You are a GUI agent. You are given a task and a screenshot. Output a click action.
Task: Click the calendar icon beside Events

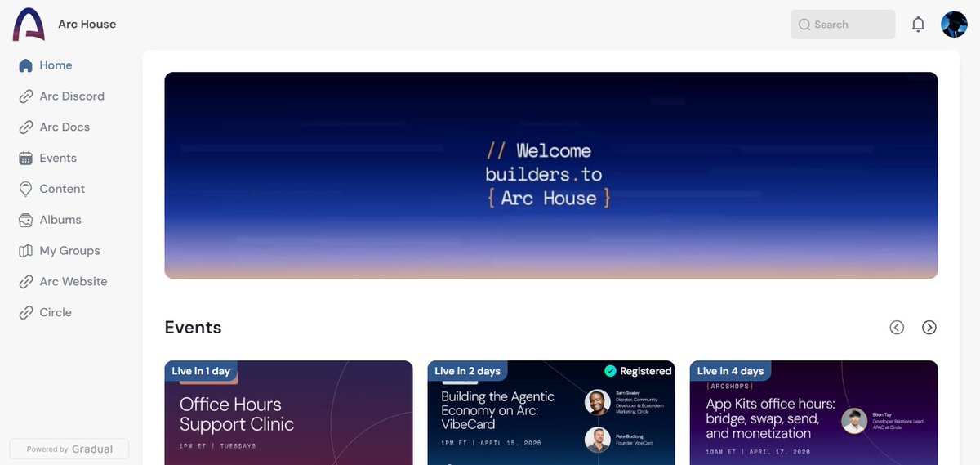coord(25,159)
